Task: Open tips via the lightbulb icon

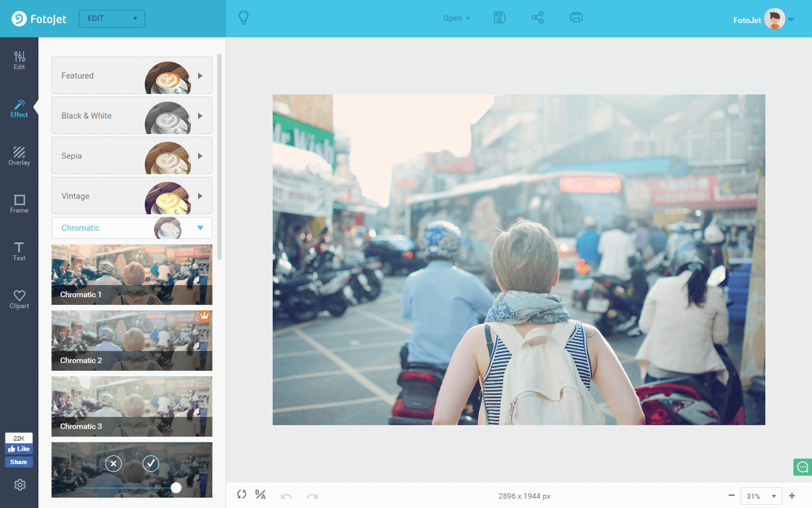Action: coord(243,18)
